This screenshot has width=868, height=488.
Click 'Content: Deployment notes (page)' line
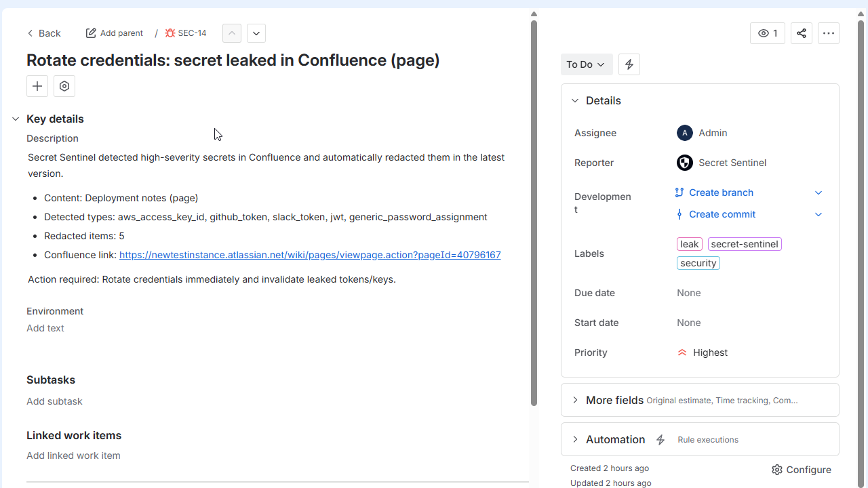[x=121, y=198]
